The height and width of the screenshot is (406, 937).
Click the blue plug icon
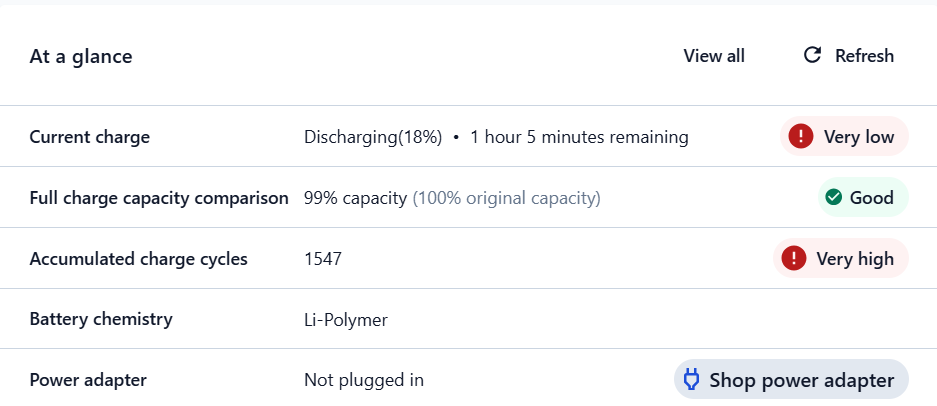690,380
